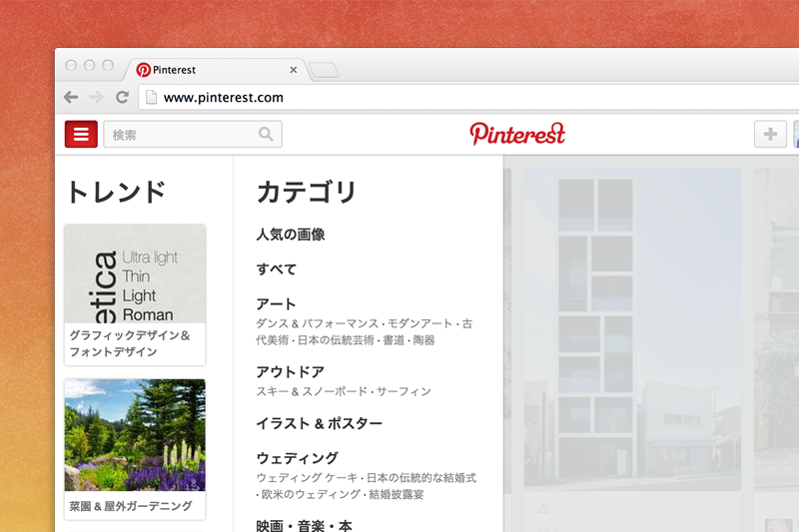
Task: Open a new browser tab
Action: coord(324,70)
